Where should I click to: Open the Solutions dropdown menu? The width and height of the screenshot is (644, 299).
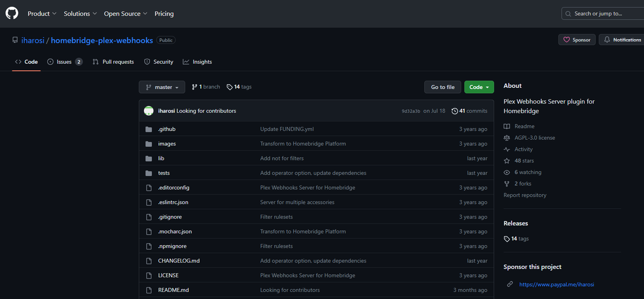[x=80, y=13]
